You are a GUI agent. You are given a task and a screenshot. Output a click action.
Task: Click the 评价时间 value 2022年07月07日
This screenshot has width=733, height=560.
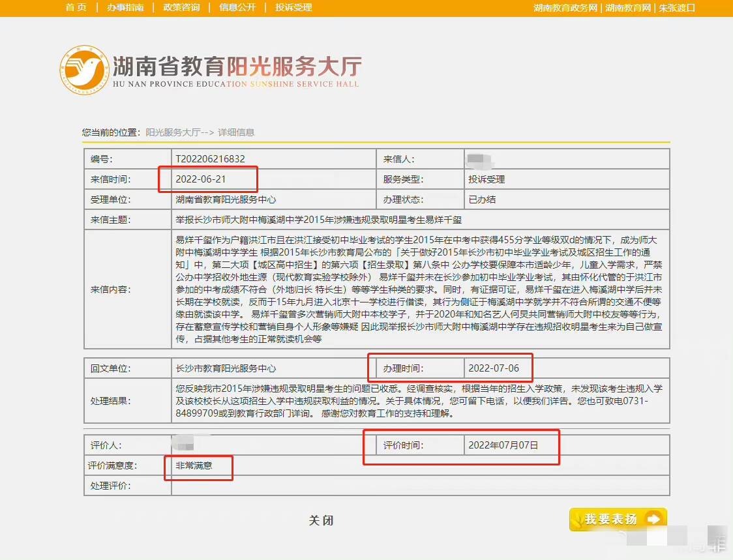(503, 445)
